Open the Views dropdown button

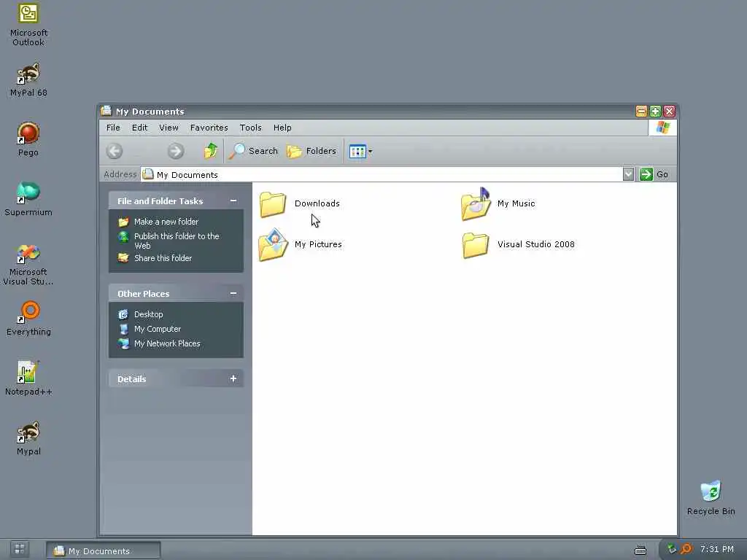point(360,152)
